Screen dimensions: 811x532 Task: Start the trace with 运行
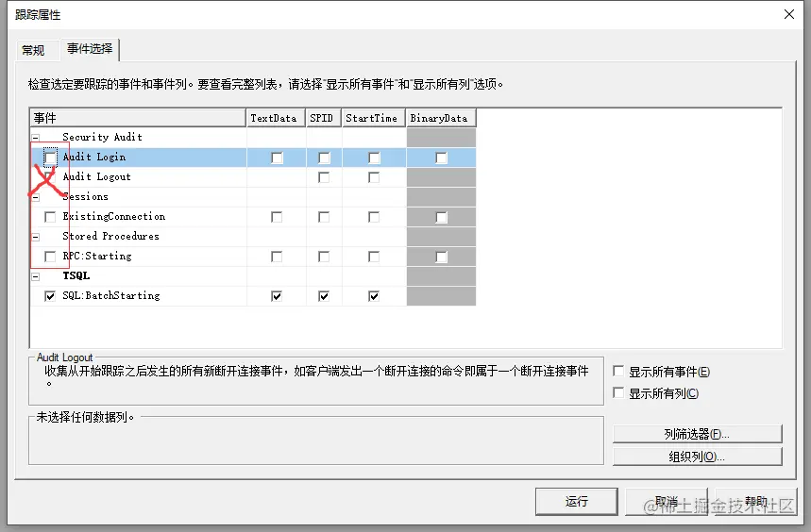[576, 502]
